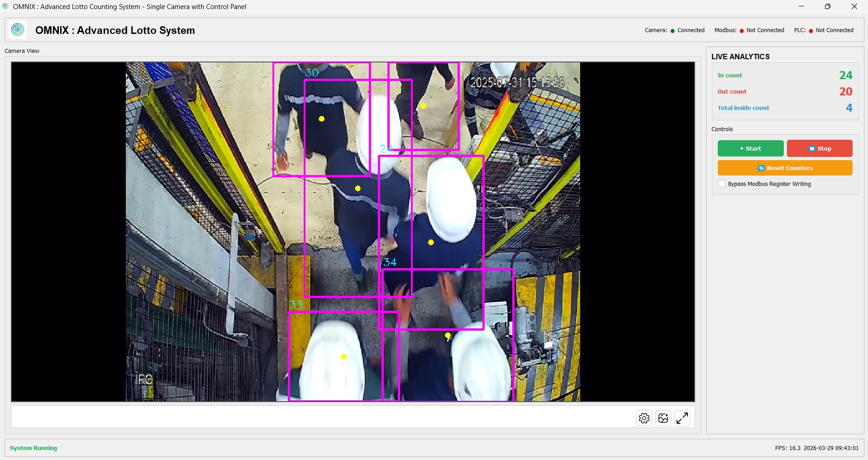This screenshot has height=460, width=868.
Task: Click the Total inside count value
Action: pos(849,108)
